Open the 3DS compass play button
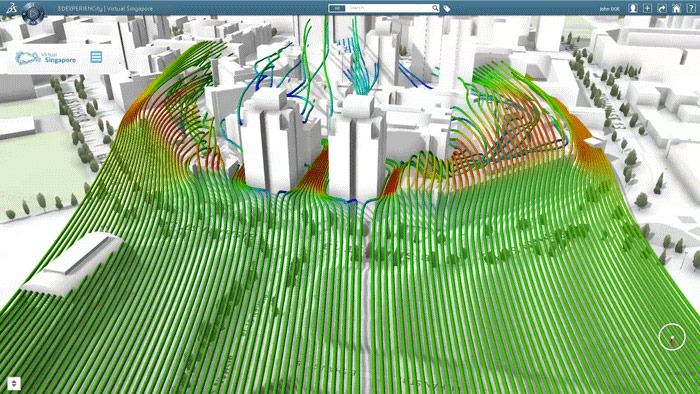The height and width of the screenshot is (394, 700). point(33,14)
